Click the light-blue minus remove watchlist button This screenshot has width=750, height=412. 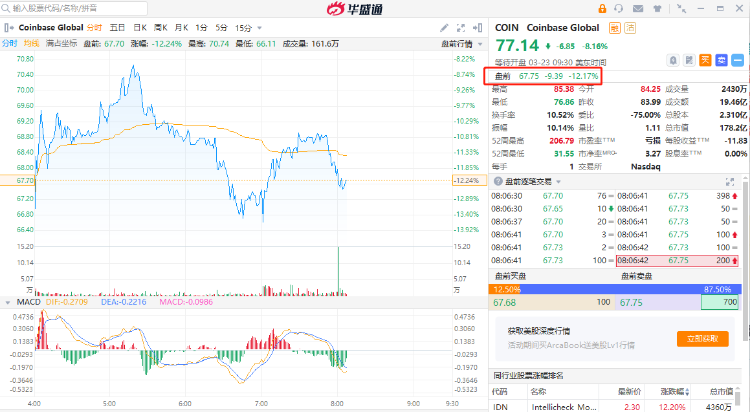pyautogui.click(x=738, y=60)
